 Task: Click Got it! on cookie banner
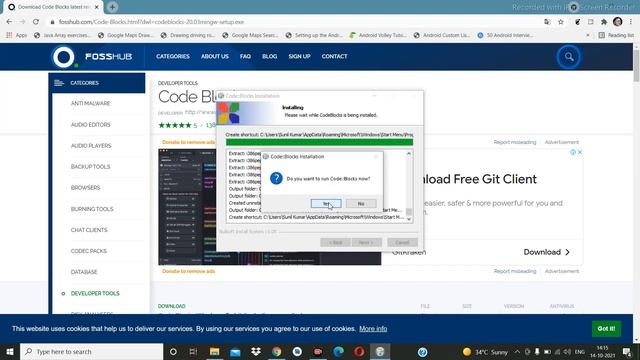tap(606, 329)
